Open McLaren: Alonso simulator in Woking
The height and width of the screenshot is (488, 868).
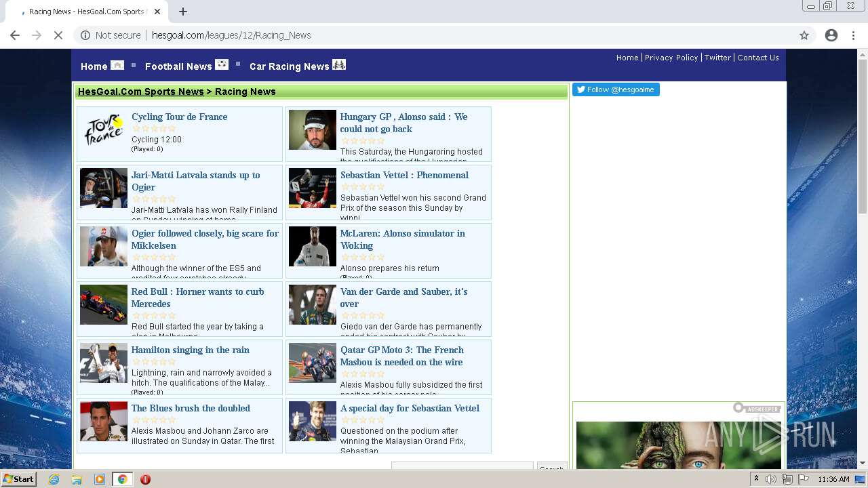pos(403,239)
